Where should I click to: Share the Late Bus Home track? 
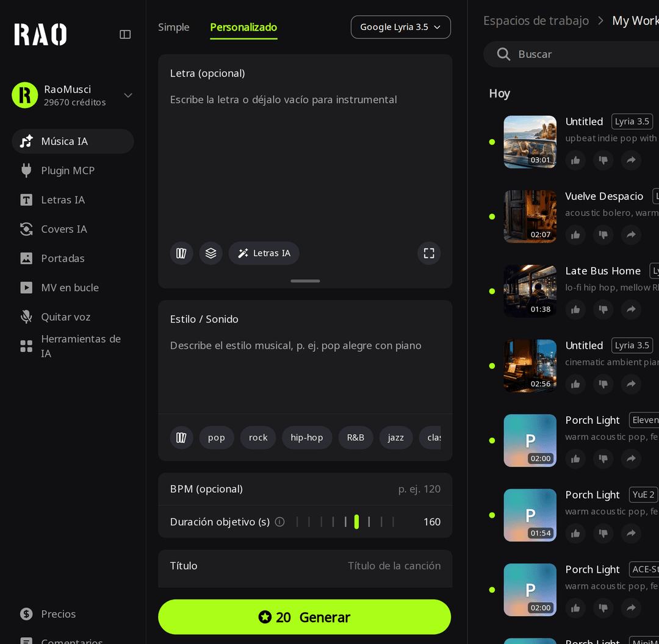631,310
